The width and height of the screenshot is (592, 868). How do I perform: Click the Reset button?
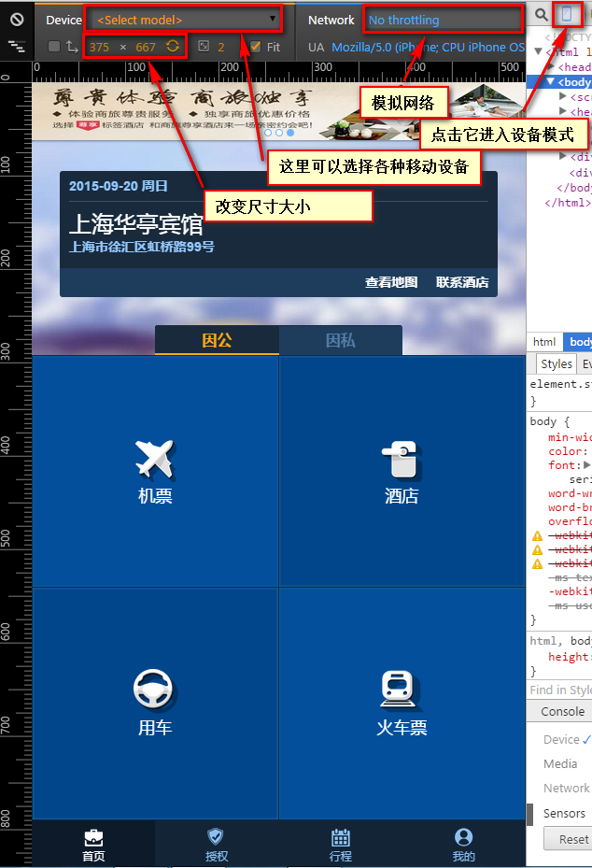(x=569, y=839)
